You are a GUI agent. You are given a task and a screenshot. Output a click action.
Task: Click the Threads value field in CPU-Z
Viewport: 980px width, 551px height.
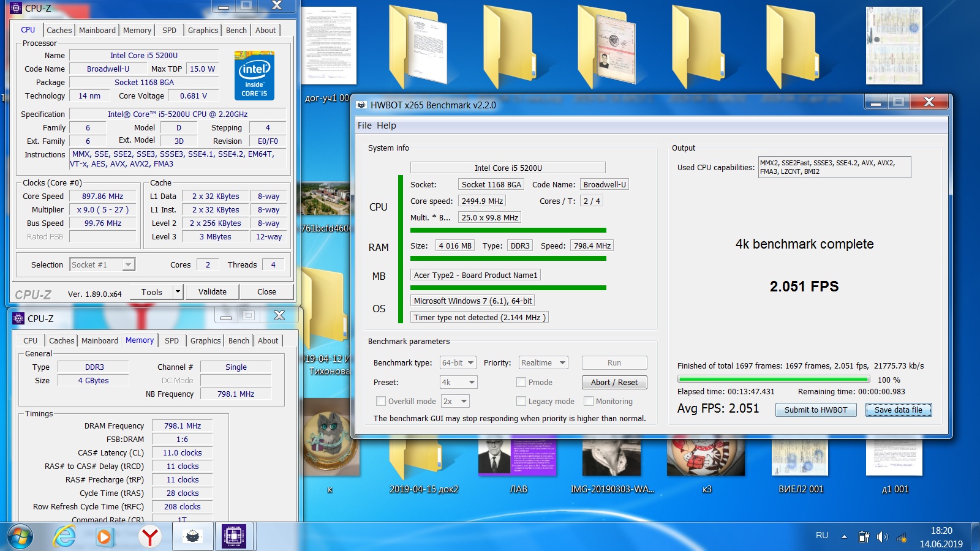pyautogui.click(x=273, y=264)
